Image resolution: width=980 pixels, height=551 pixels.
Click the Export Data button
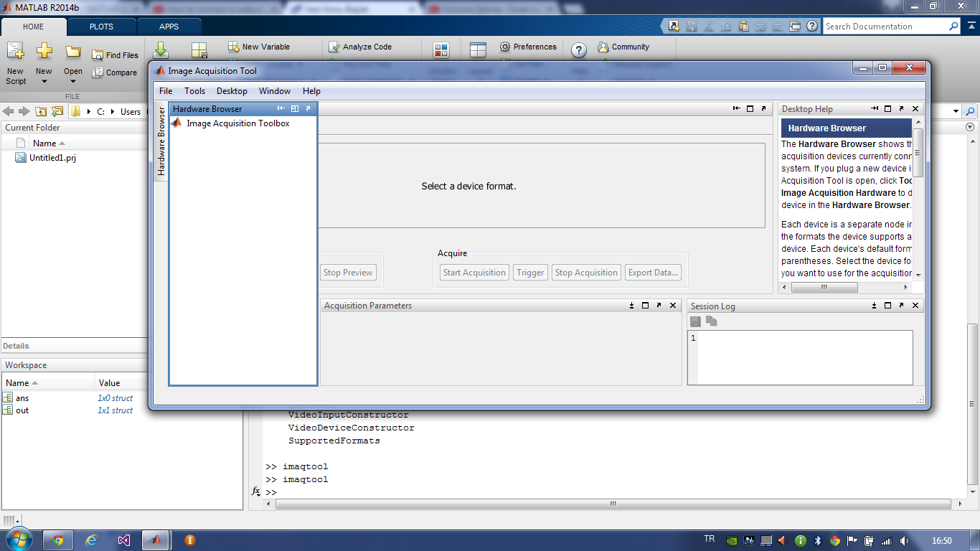[x=653, y=273]
